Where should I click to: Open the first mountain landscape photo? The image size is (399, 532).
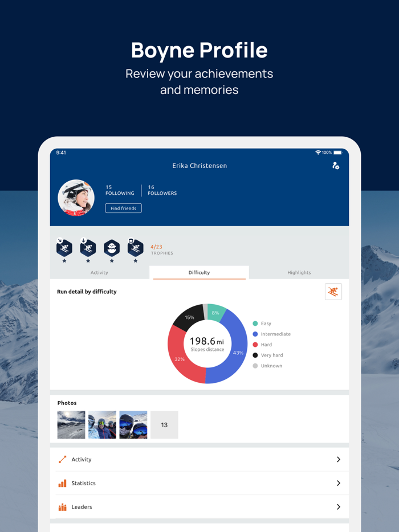coord(71,425)
